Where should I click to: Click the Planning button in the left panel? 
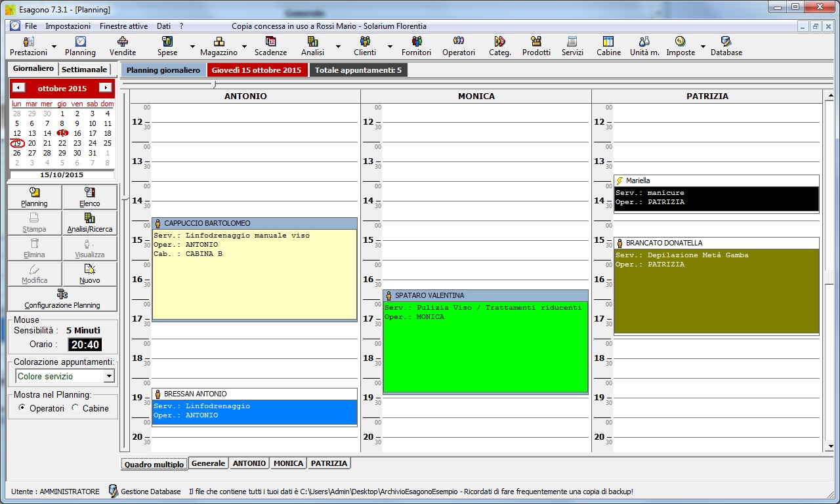tap(35, 197)
